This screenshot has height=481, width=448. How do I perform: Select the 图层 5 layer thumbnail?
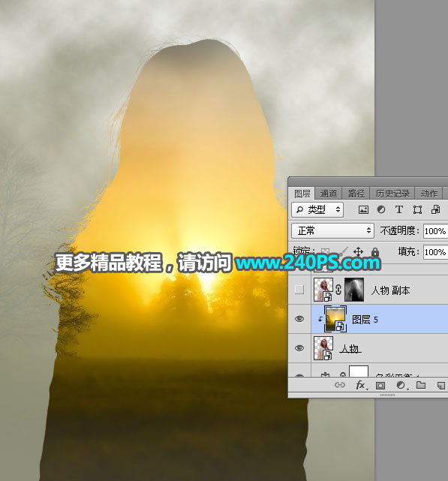click(335, 319)
